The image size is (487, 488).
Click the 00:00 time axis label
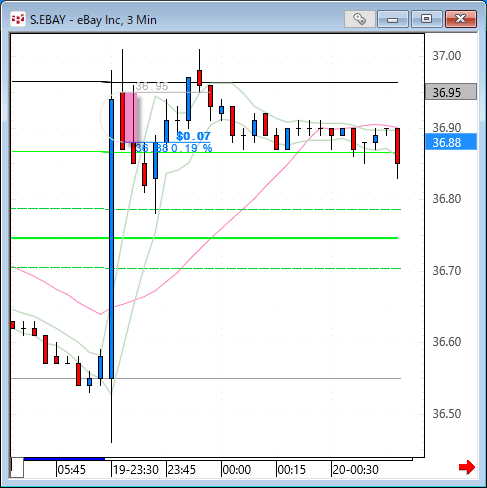[x=236, y=470]
